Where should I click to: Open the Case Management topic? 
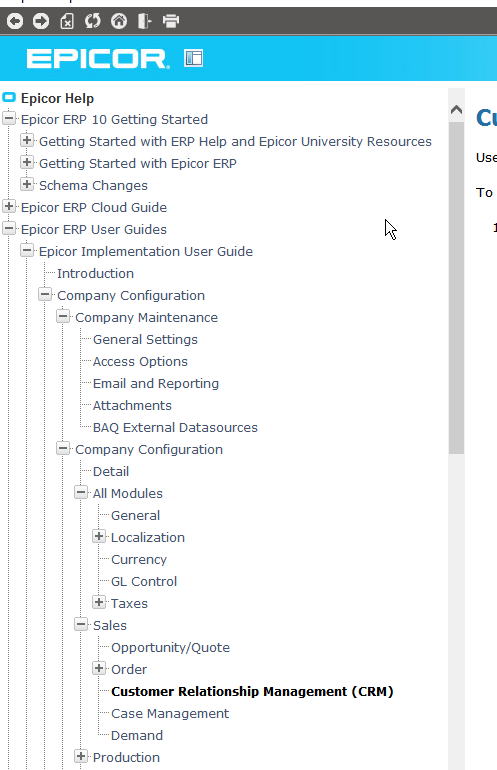(170, 714)
